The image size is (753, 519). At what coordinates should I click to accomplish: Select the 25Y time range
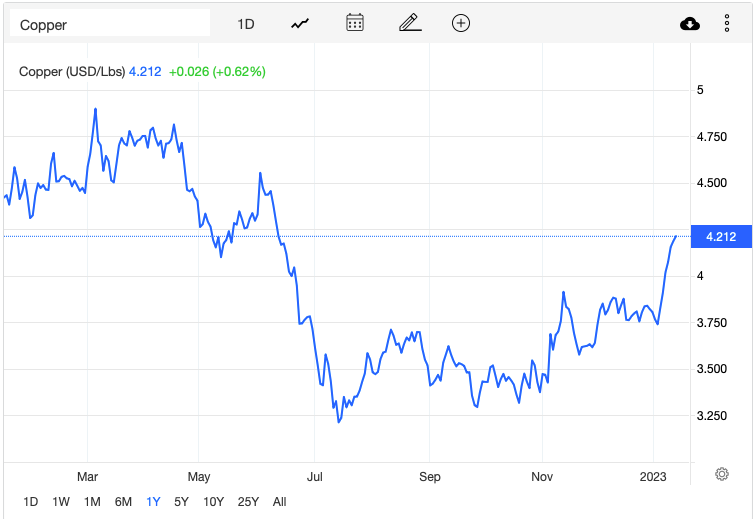tap(248, 502)
